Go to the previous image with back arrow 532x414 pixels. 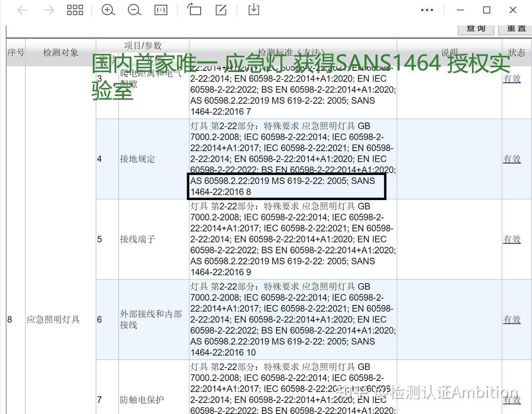[x=23, y=10]
